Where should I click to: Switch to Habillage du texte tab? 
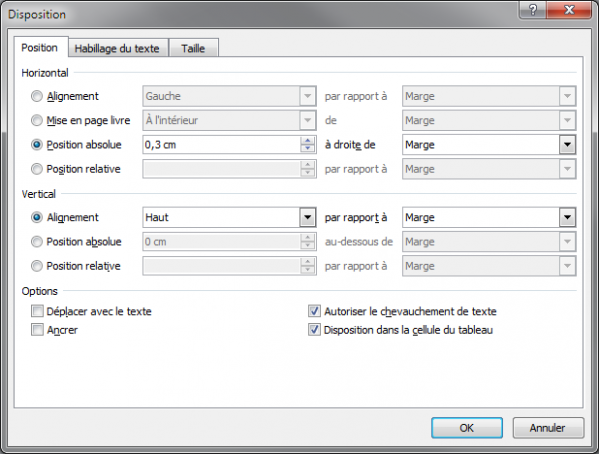(118, 48)
